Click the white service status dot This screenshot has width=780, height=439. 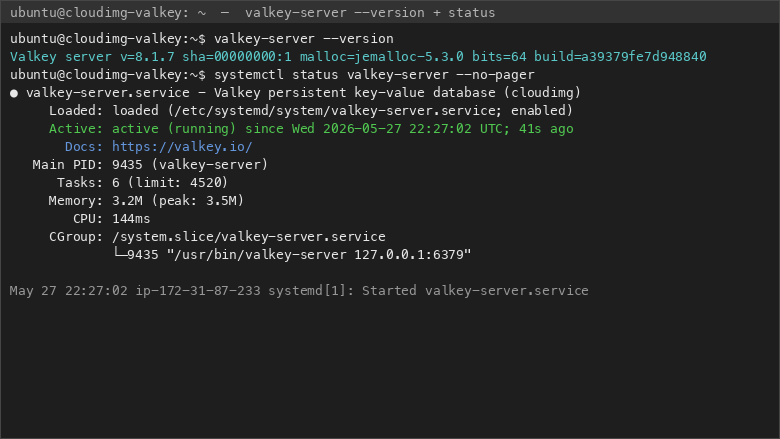[14, 93]
